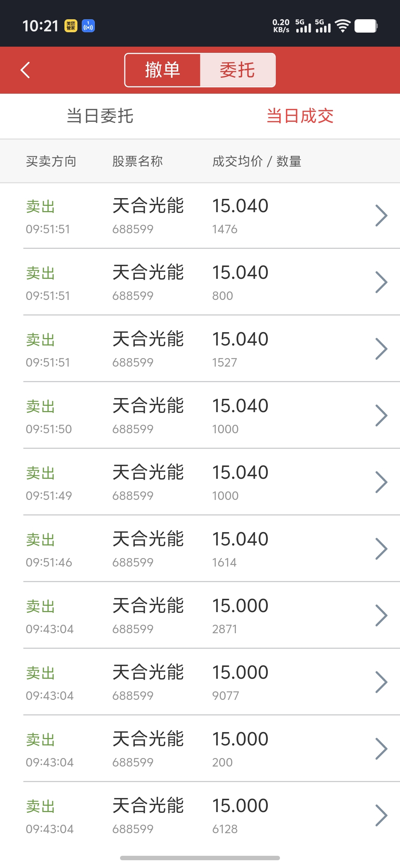
Task: Expand chevron for 1476 shares trade
Action: pyautogui.click(x=381, y=216)
